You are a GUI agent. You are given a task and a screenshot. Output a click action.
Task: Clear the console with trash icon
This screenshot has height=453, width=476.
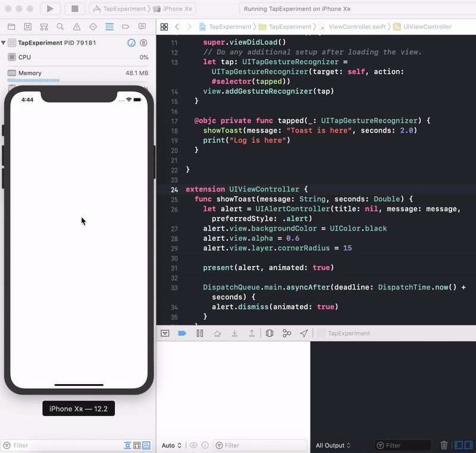coord(444,445)
